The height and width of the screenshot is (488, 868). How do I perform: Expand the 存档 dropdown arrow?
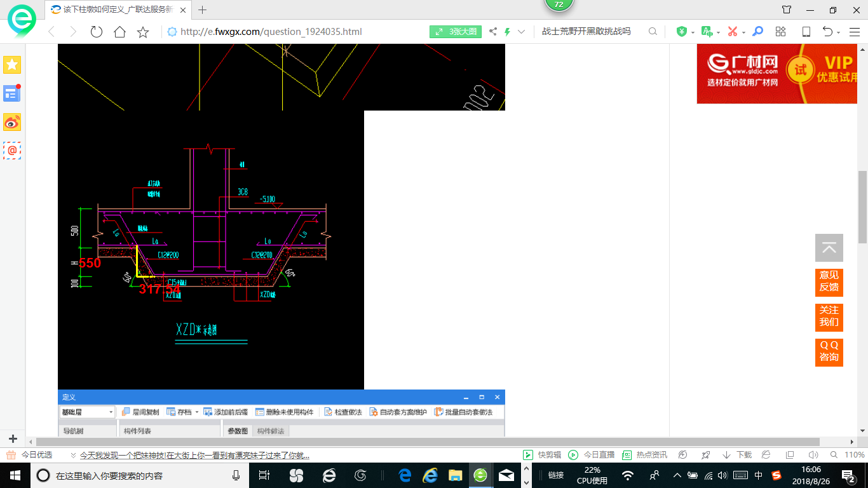point(197,412)
